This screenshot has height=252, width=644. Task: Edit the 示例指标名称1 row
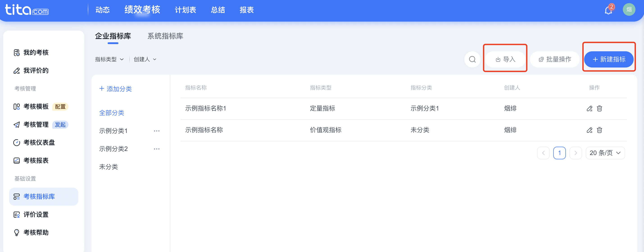coord(590,108)
